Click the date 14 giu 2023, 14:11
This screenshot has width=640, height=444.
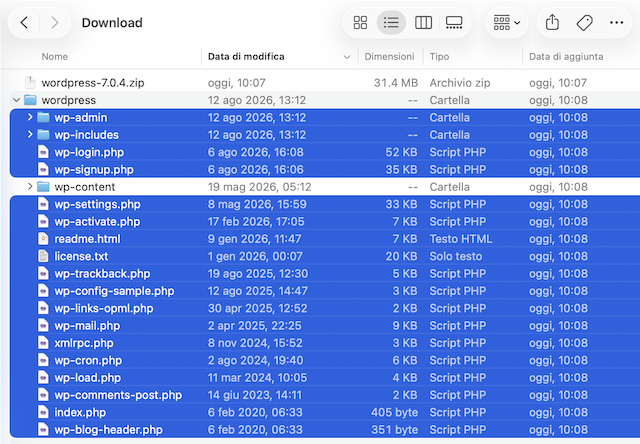pos(255,395)
